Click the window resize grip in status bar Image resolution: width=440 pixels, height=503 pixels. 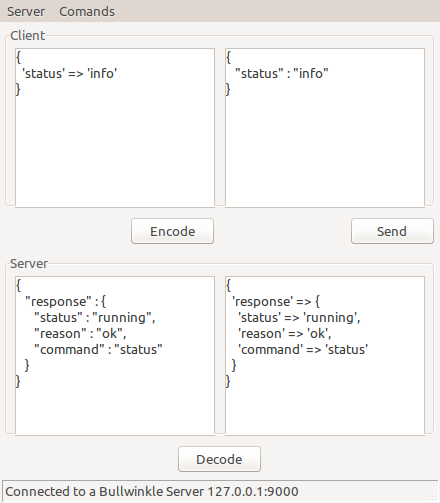pyautogui.click(x=432, y=496)
